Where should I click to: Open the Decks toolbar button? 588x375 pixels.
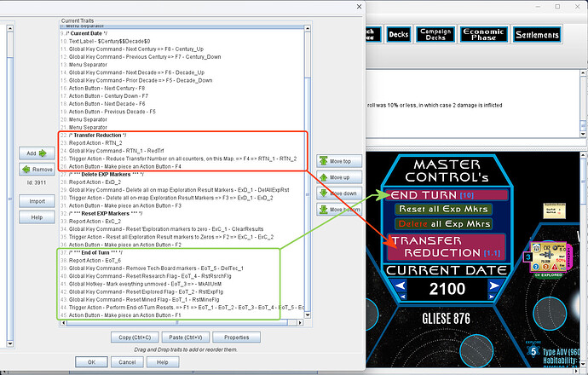pos(398,34)
